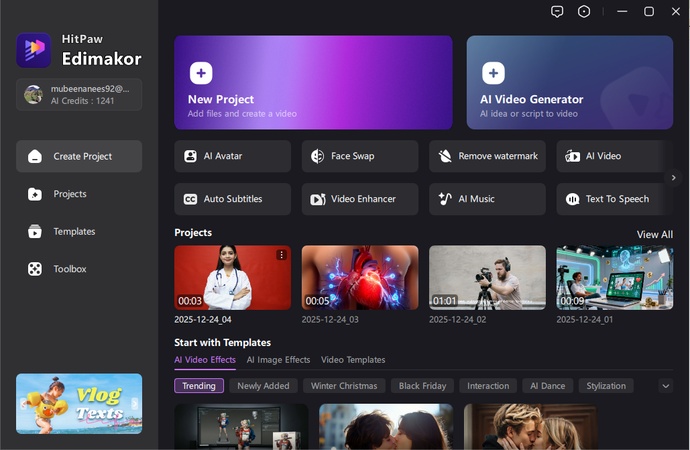The height and width of the screenshot is (450, 690).
Task: Switch to Video Templates tab
Action: pyautogui.click(x=353, y=360)
